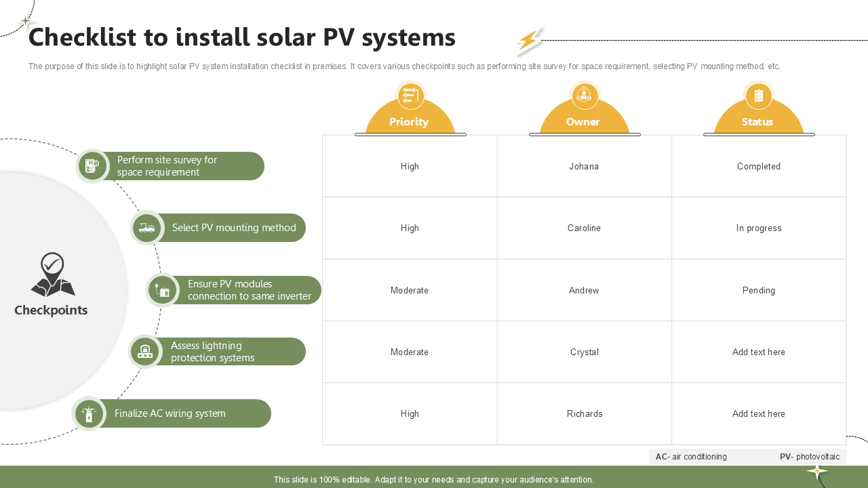Click status cell 'Pending'
868x488 pixels.
click(x=759, y=290)
